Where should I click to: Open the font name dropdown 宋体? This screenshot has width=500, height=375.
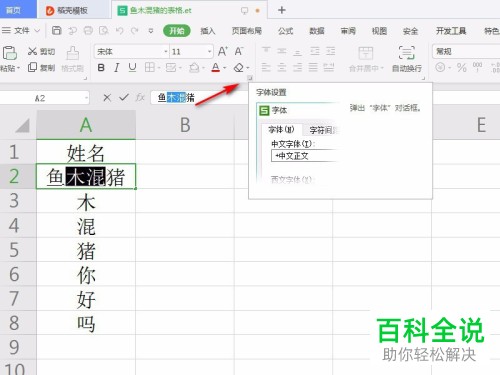click(x=166, y=52)
